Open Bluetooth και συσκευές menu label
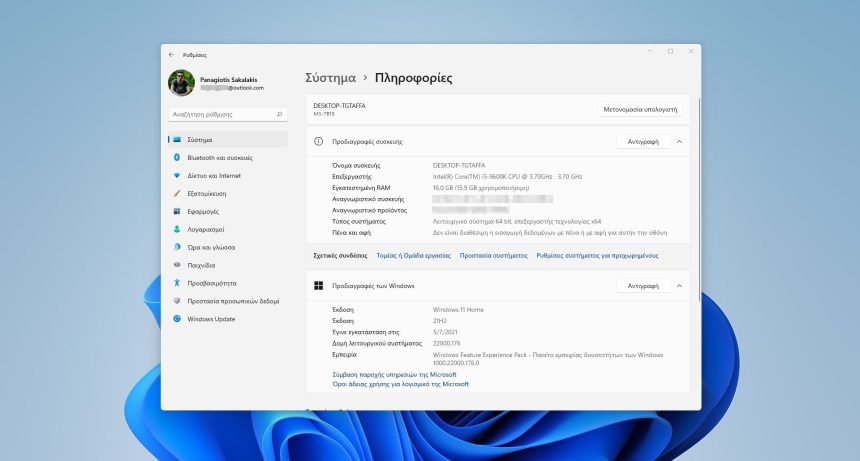The height and width of the screenshot is (461, 860). point(220,158)
